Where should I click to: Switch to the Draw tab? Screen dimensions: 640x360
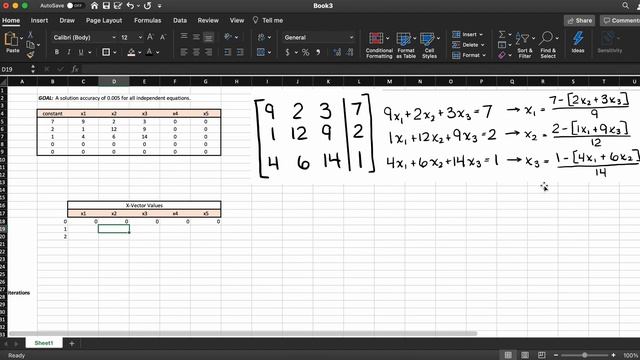pos(67,20)
